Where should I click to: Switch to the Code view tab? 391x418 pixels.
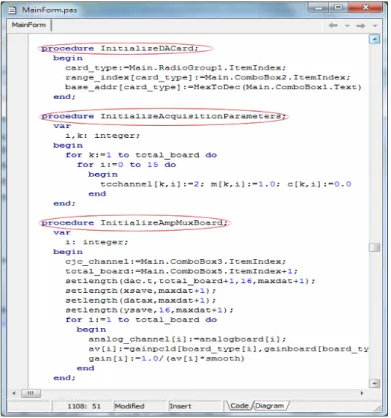tap(239, 406)
